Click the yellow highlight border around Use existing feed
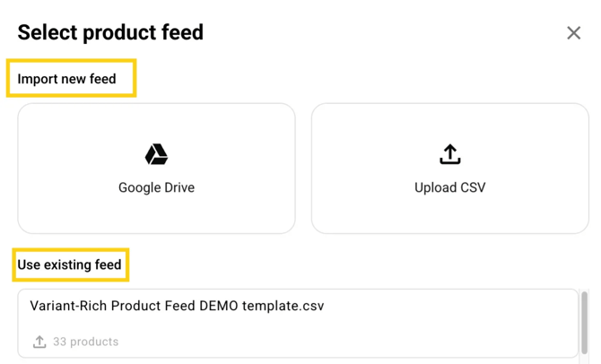 point(127,265)
